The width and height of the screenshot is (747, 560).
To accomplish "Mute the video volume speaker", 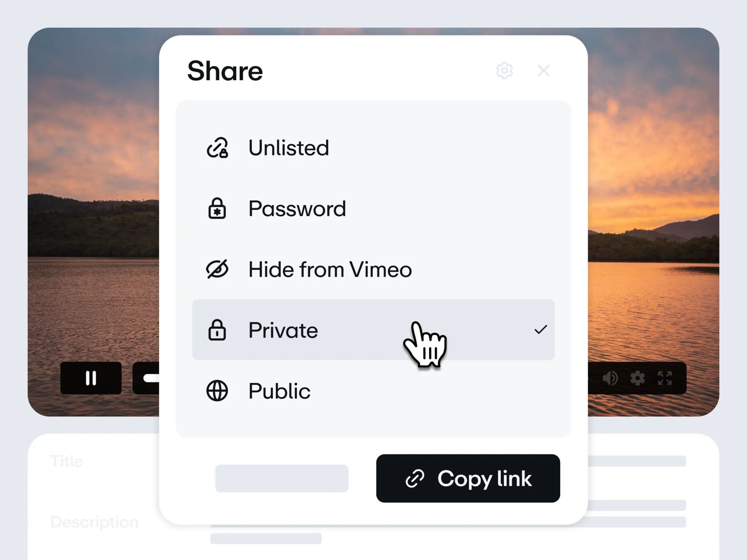I will pos(610,378).
